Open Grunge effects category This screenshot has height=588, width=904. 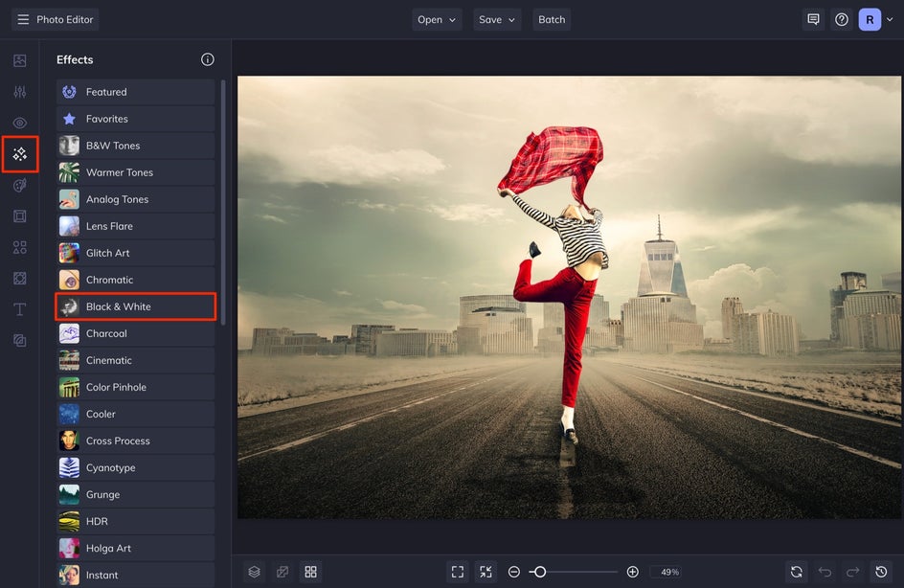(135, 494)
